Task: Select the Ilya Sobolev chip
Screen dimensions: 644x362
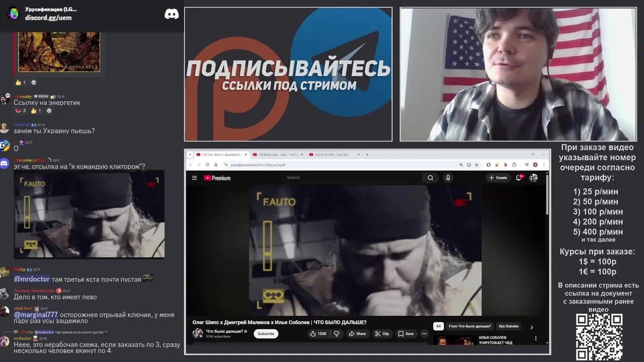Action: [509, 326]
